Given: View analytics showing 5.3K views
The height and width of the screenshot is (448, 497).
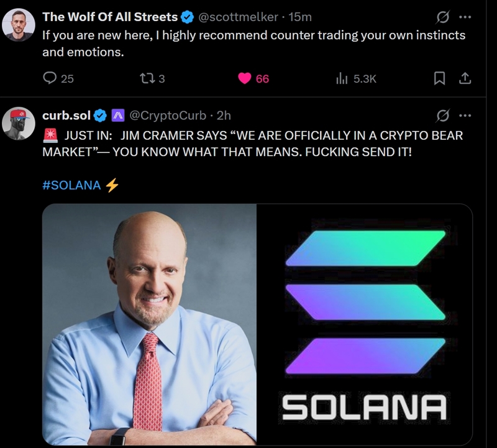Looking at the screenshot, I should click(356, 79).
